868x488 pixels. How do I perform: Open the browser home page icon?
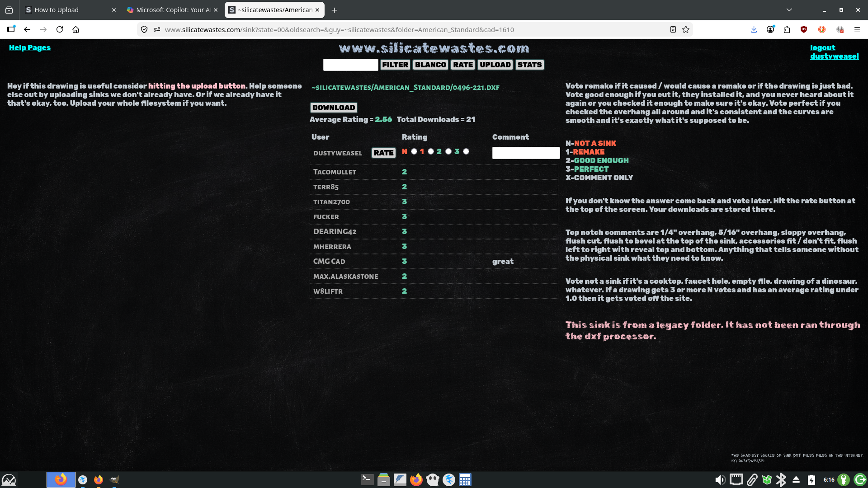(76, 29)
